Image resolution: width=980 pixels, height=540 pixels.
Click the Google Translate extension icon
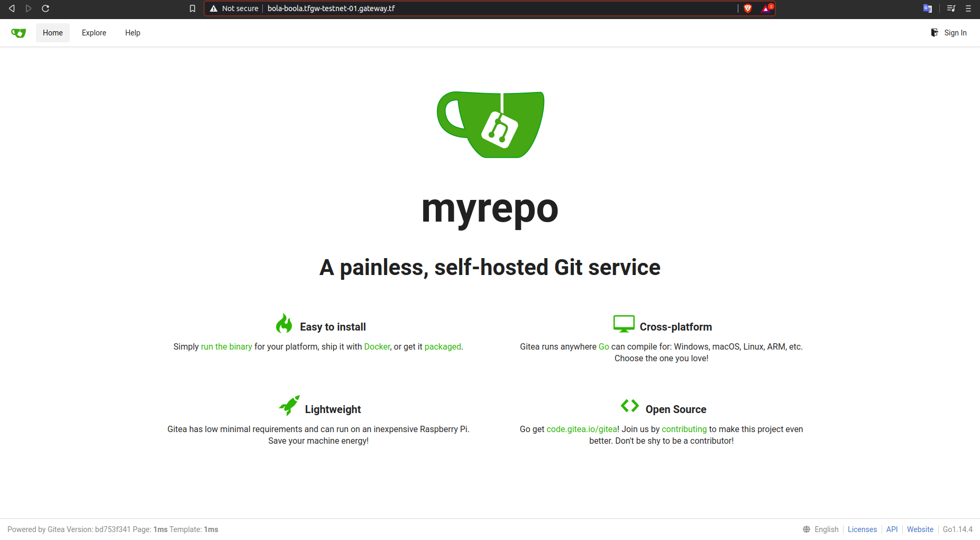[x=928, y=8]
